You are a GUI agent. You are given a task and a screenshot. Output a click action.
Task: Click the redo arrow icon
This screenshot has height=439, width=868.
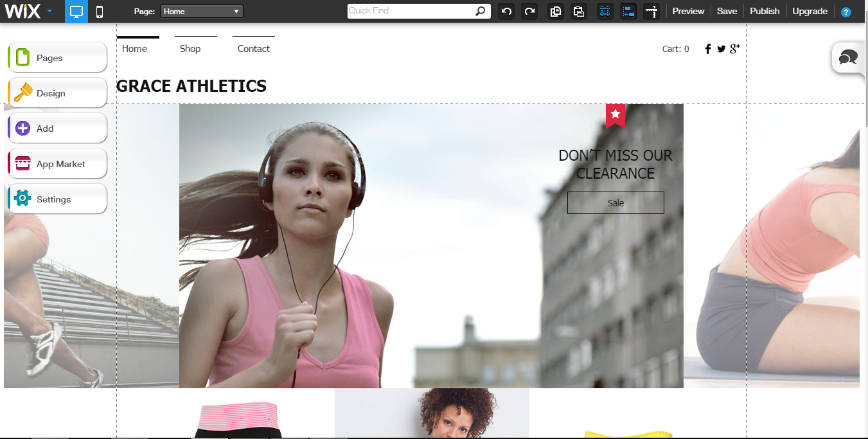529,12
